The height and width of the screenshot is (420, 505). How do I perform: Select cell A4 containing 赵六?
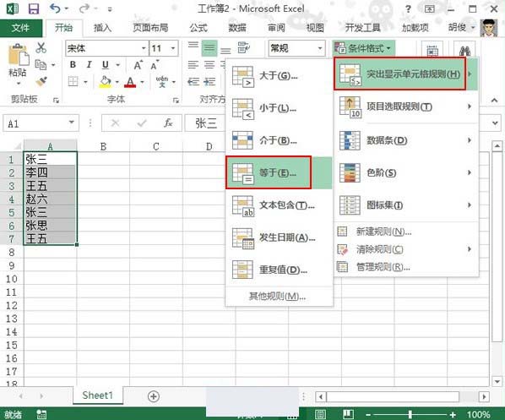pyautogui.click(x=50, y=199)
